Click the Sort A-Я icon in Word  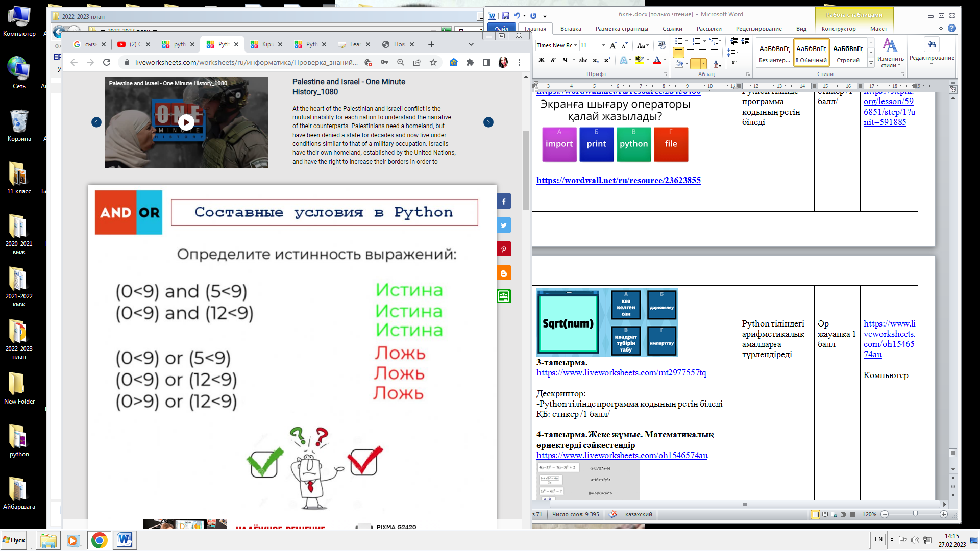[x=718, y=64]
